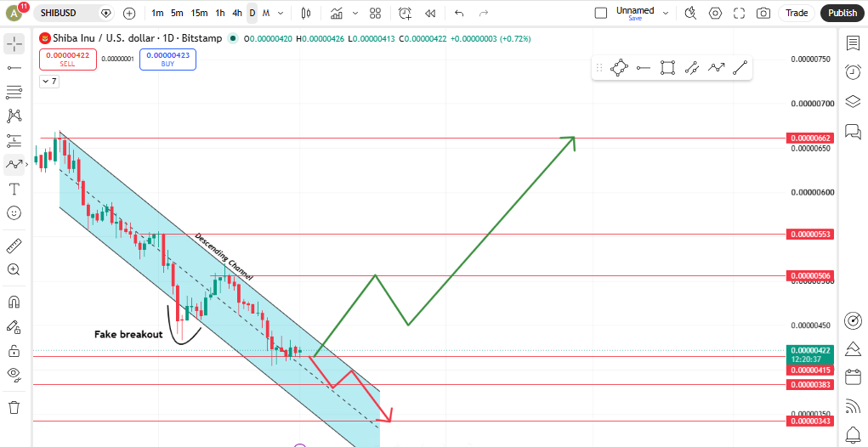
Task: Pick the horizontal line tool in favorites toolbar
Action: (x=644, y=68)
